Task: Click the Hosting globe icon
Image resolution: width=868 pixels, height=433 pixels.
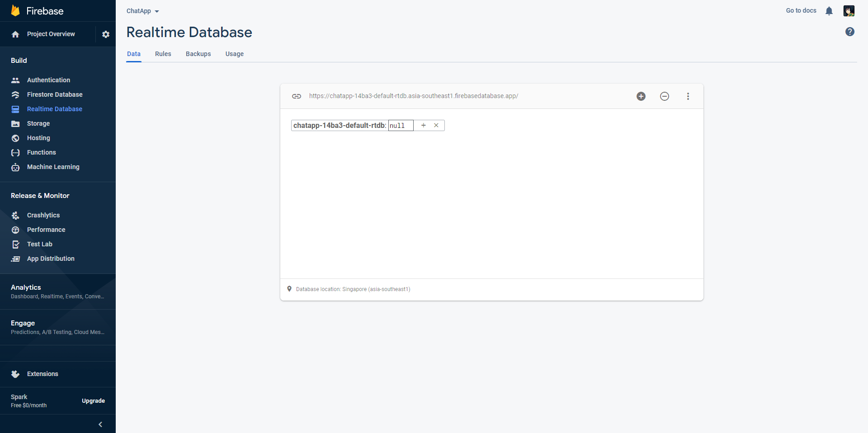Action: pos(15,138)
